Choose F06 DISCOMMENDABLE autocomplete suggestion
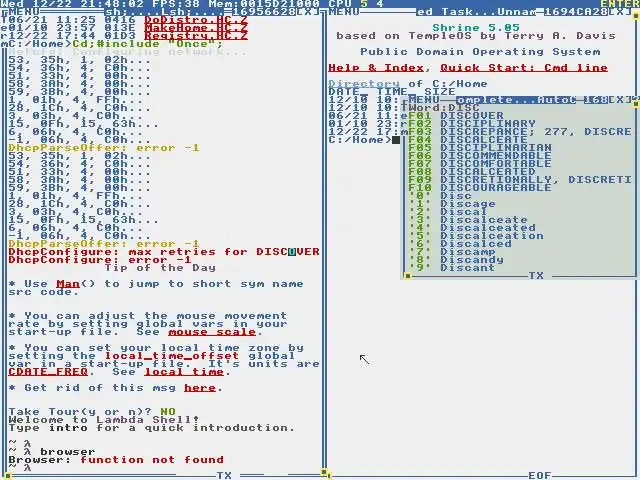640x480 pixels. pos(480,156)
